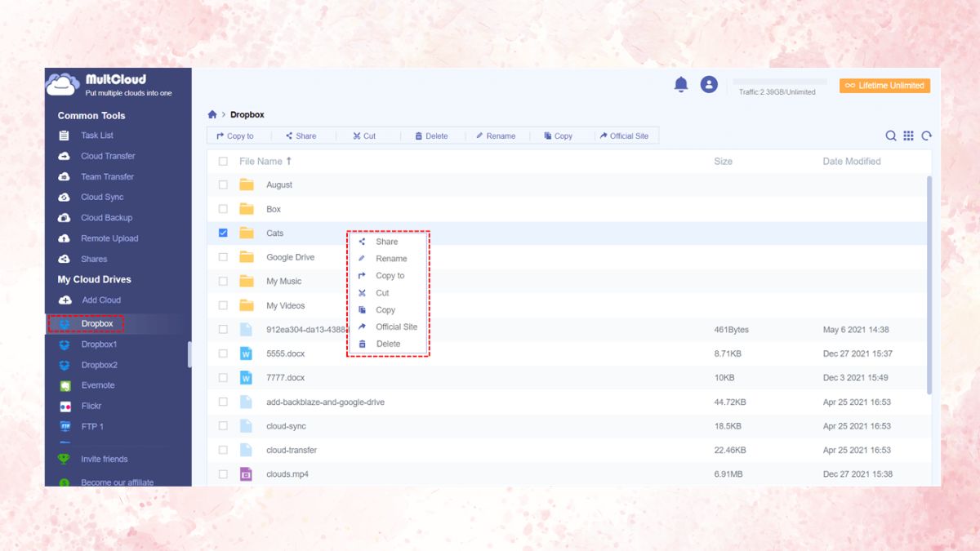This screenshot has width=980, height=551.
Task: Open the user account avatar icon
Action: [709, 84]
